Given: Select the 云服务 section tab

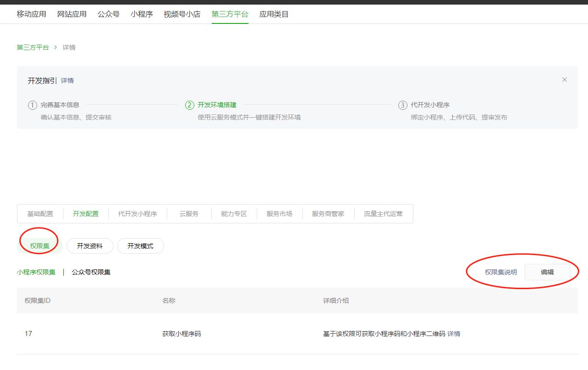Looking at the screenshot, I should (189, 214).
